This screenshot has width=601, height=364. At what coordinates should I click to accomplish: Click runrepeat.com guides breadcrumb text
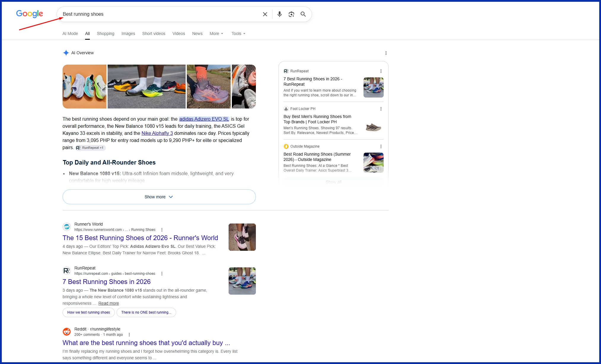tap(115, 274)
